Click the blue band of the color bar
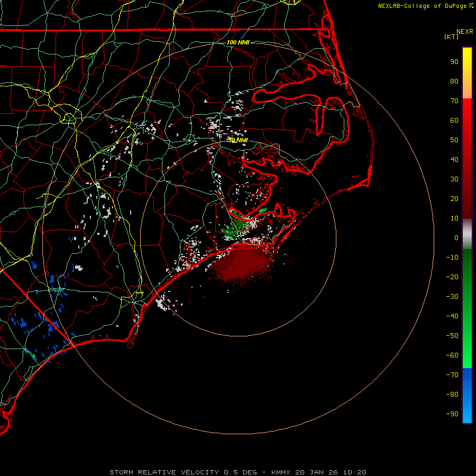The image size is (476, 476). click(x=467, y=395)
